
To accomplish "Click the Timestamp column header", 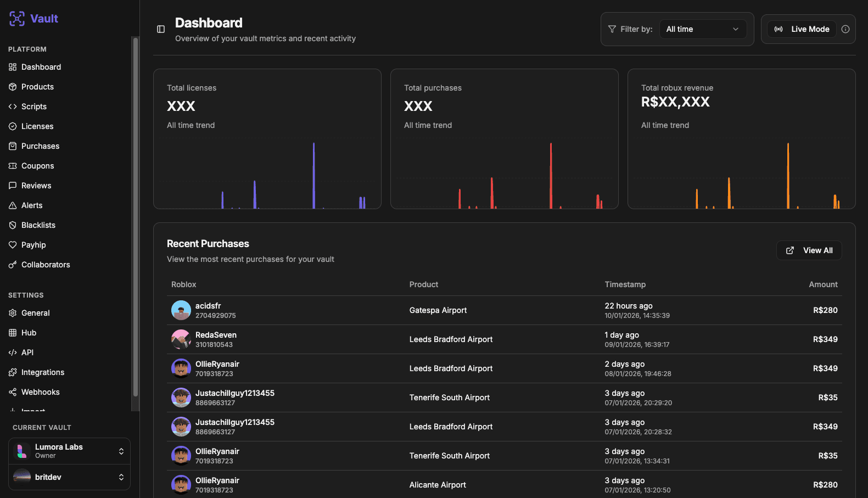I will [625, 284].
